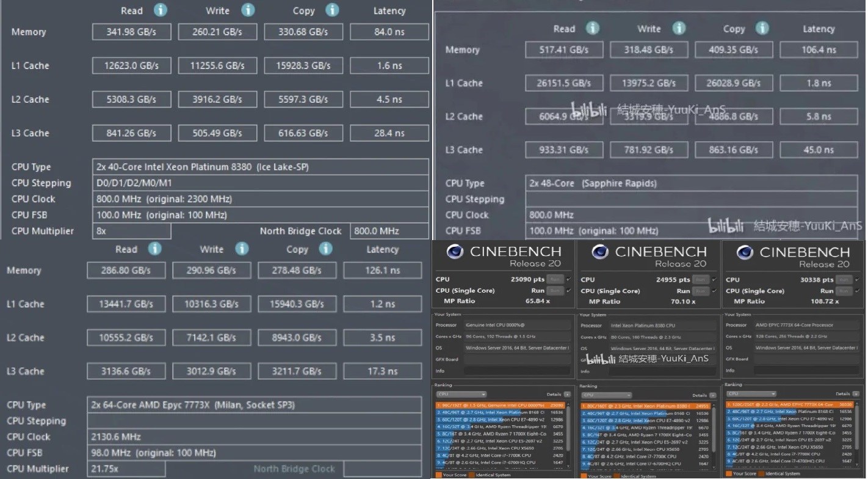Viewport: 868px width, 479px height.
Task: Click CPU Clock value 2130.6 MHz
Action: pos(255,437)
